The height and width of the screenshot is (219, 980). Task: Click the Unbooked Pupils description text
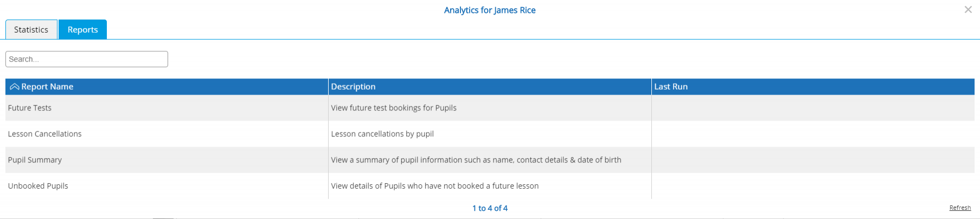pos(435,186)
